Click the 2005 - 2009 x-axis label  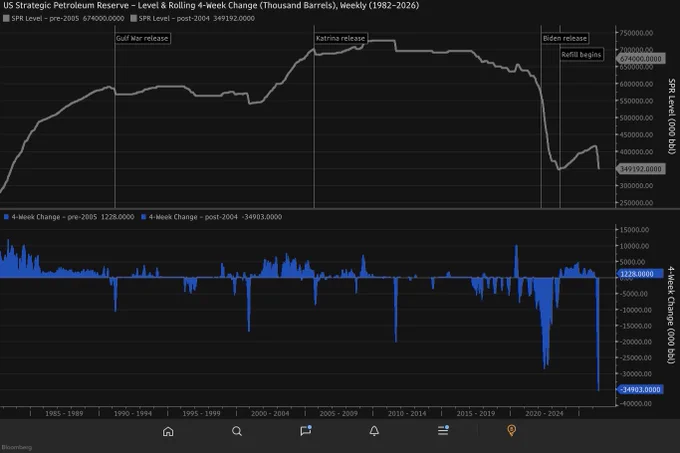click(338, 414)
